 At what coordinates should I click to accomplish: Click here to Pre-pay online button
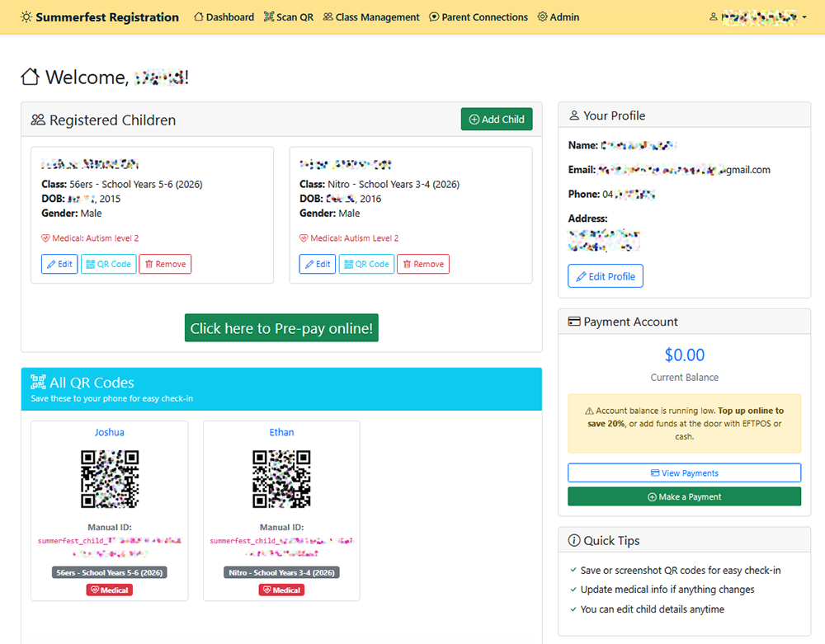pyautogui.click(x=281, y=328)
